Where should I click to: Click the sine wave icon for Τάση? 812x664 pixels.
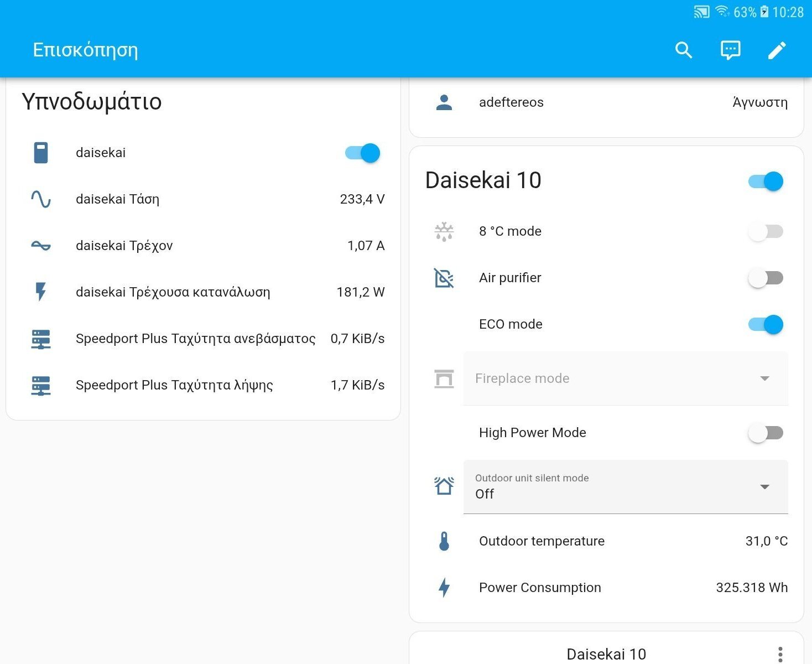point(41,199)
